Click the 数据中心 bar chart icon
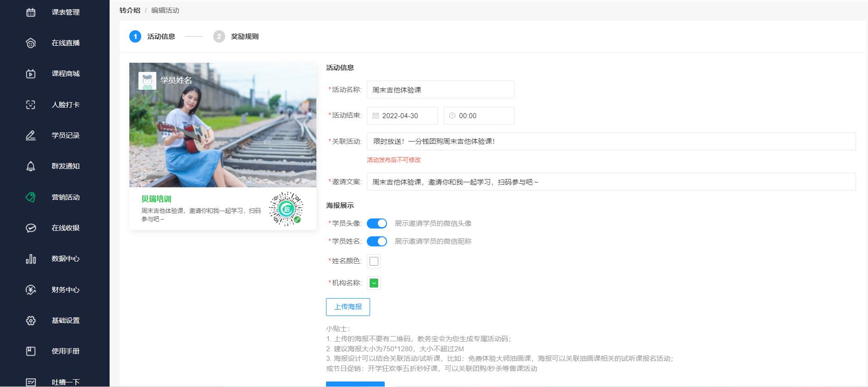Screen dimensions: 868x387 [31, 259]
